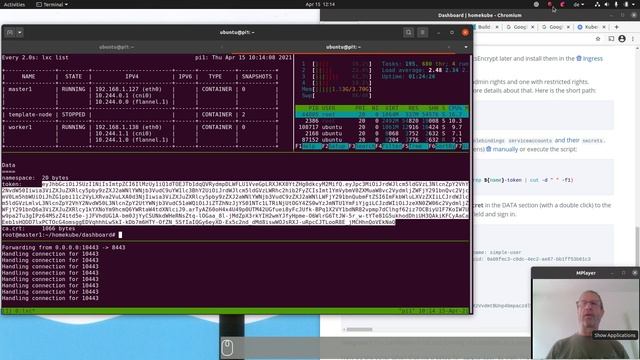Close the first terminal tab

(x=222, y=47)
